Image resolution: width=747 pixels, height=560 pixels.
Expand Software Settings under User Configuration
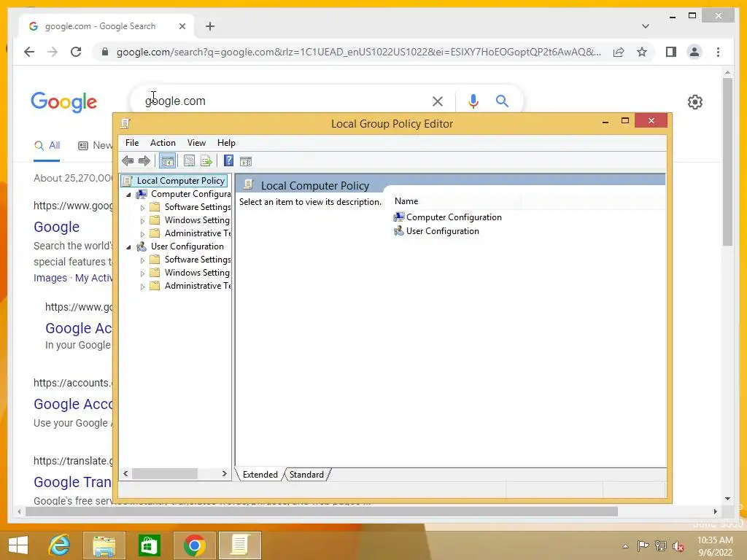142,260
